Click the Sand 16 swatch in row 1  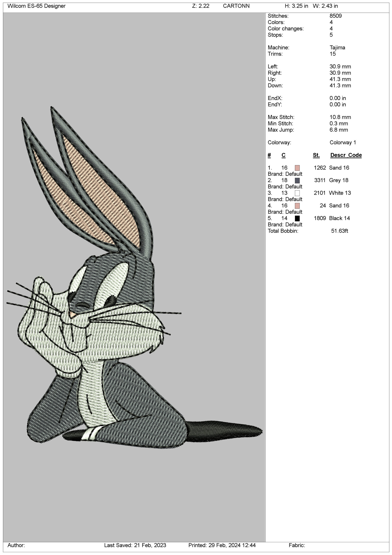pyautogui.click(x=297, y=168)
